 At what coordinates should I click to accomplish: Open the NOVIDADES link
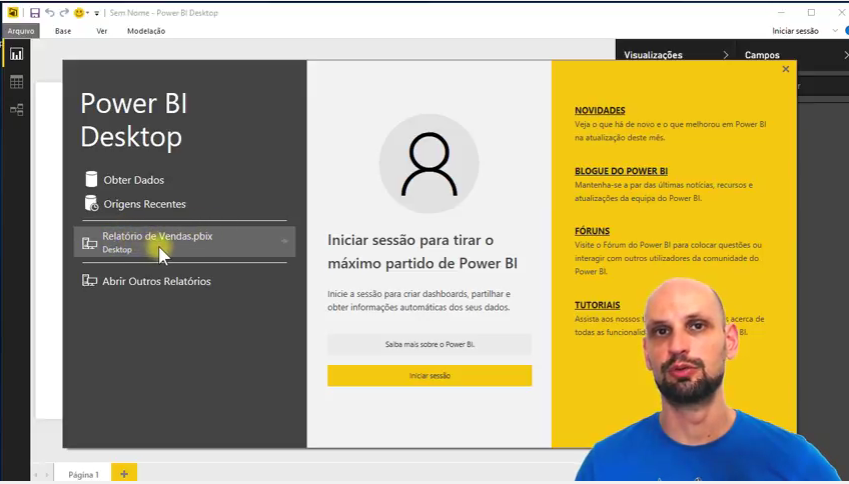[600, 110]
